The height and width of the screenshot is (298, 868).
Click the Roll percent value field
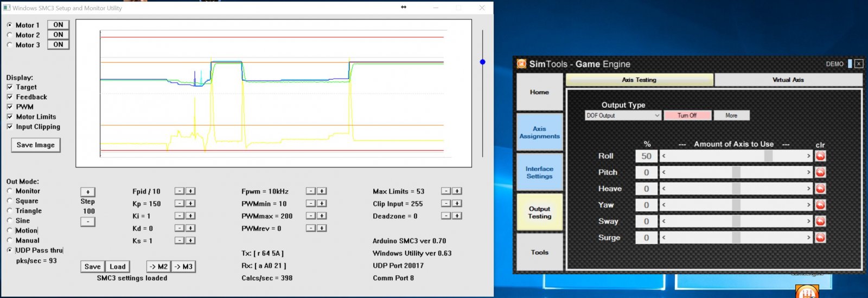pyautogui.click(x=646, y=156)
